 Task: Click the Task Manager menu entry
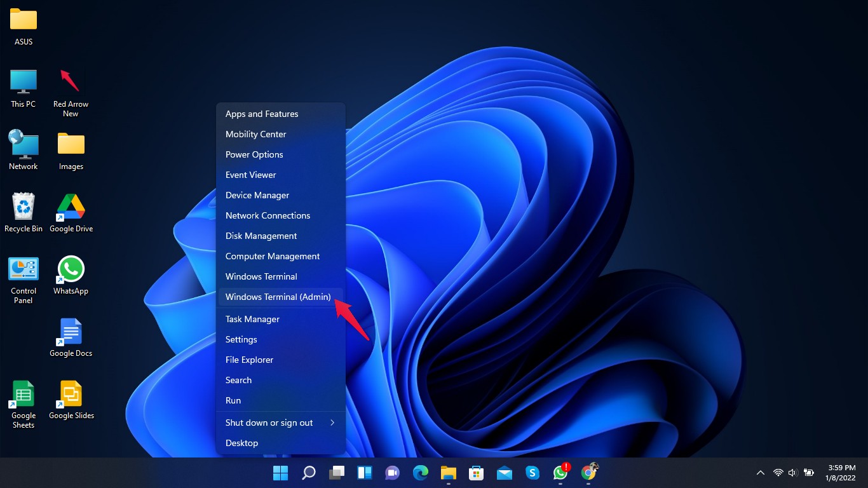[252, 319]
